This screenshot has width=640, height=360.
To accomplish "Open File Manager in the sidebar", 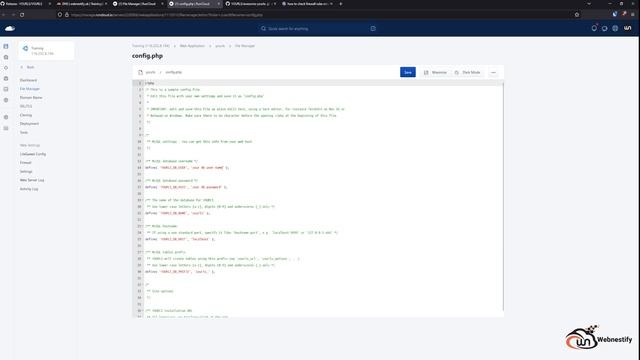I will coord(30,89).
